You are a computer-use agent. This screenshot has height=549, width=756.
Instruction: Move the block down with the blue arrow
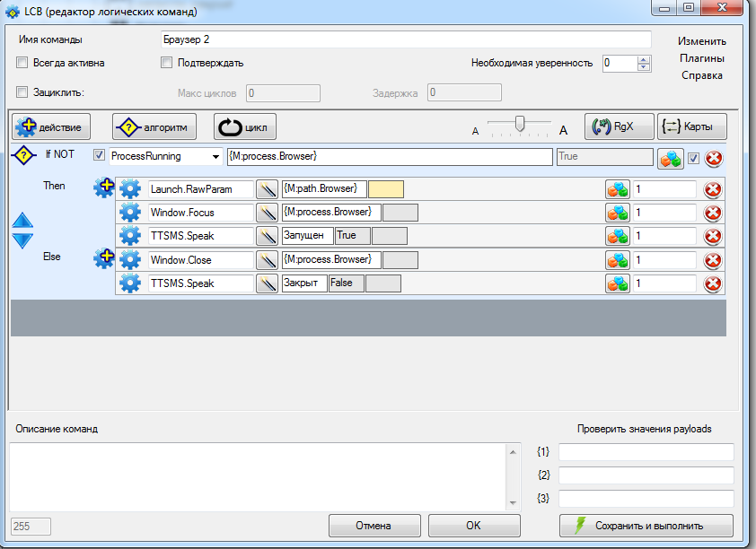pyautogui.click(x=22, y=240)
